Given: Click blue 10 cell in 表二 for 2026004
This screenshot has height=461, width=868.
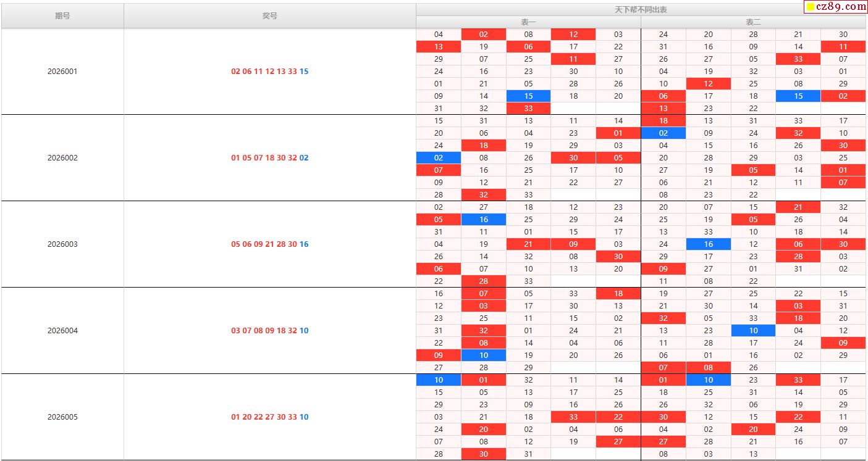Looking at the screenshot, I should (753, 331).
